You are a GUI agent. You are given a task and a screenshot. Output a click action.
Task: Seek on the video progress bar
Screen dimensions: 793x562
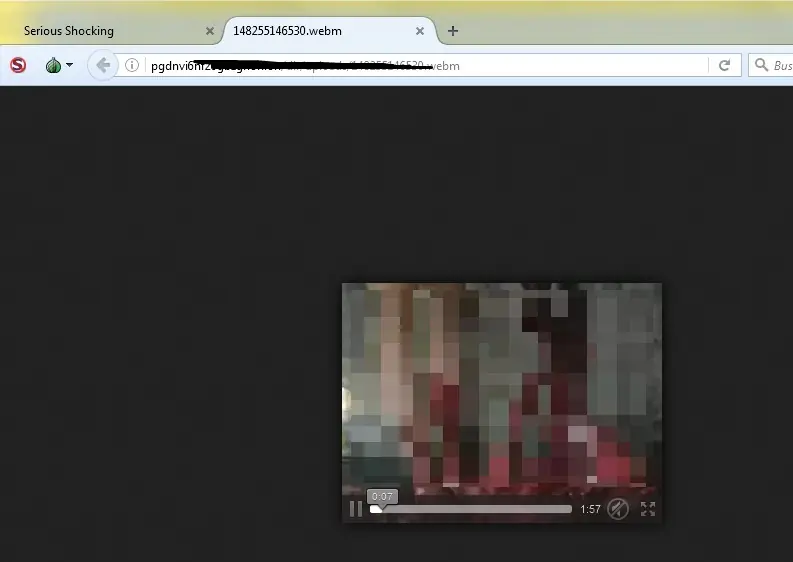pyautogui.click(x=471, y=509)
